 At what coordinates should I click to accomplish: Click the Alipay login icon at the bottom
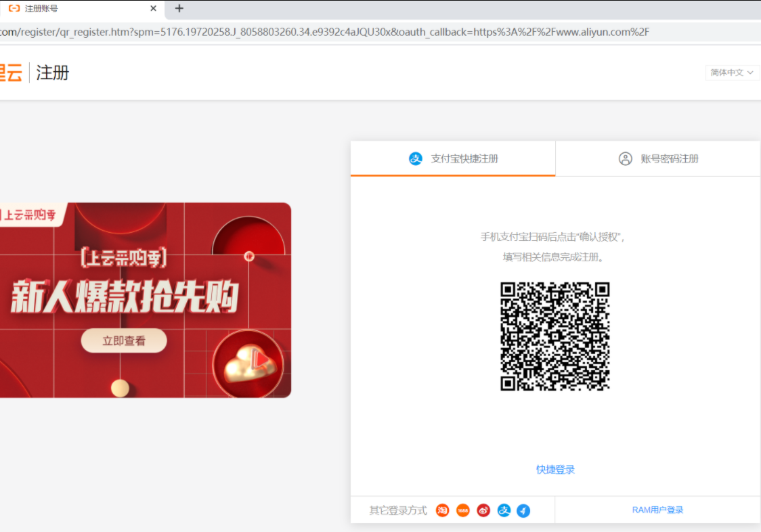point(504,510)
